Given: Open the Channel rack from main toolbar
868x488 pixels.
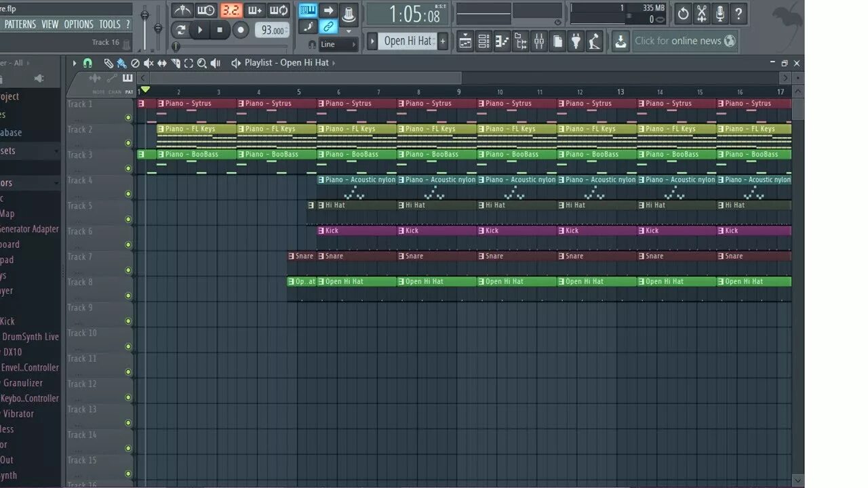Looking at the screenshot, I should (484, 41).
